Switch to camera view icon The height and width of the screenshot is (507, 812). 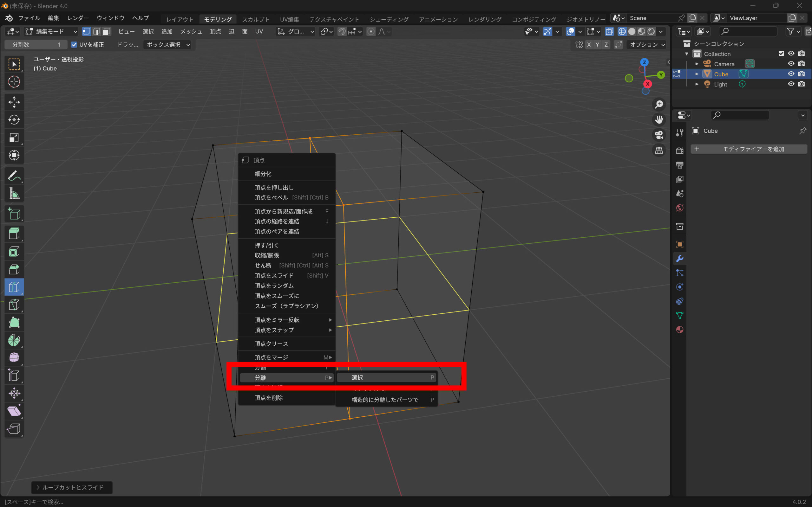click(x=659, y=135)
